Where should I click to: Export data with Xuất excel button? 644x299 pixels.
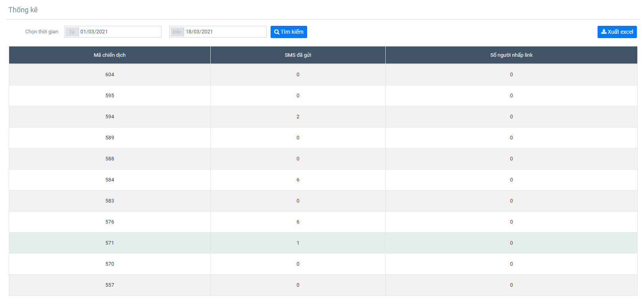pyautogui.click(x=617, y=32)
